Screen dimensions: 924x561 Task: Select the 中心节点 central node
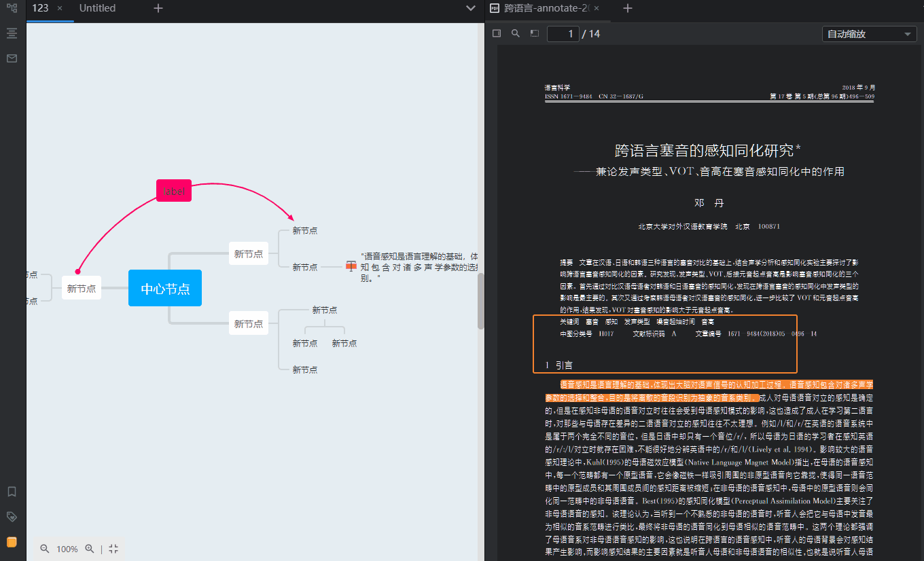pos(165,289)
